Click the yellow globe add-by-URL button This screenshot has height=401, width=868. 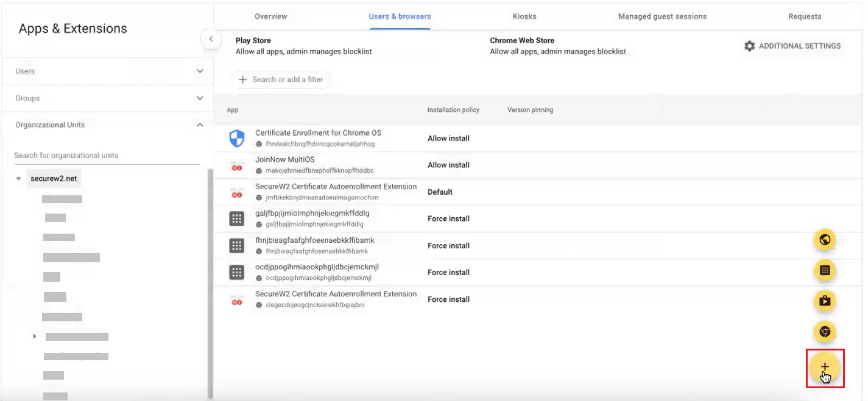(825, 240)
